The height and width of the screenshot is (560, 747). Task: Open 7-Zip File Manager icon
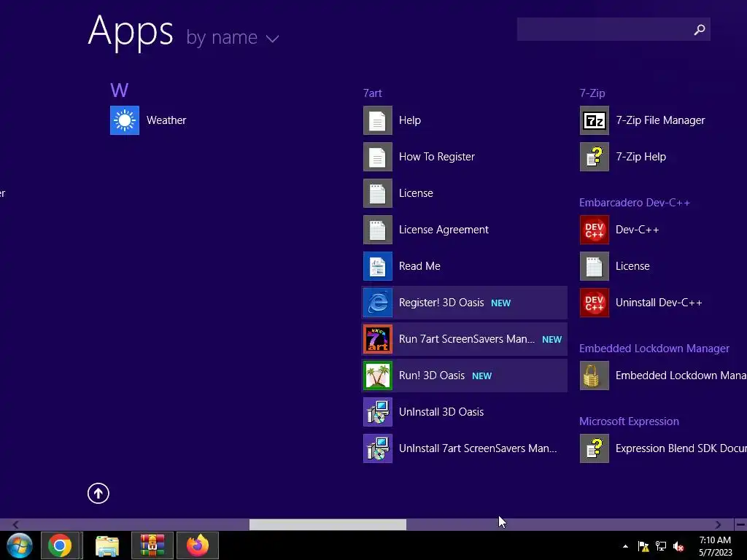click(594, 120)
